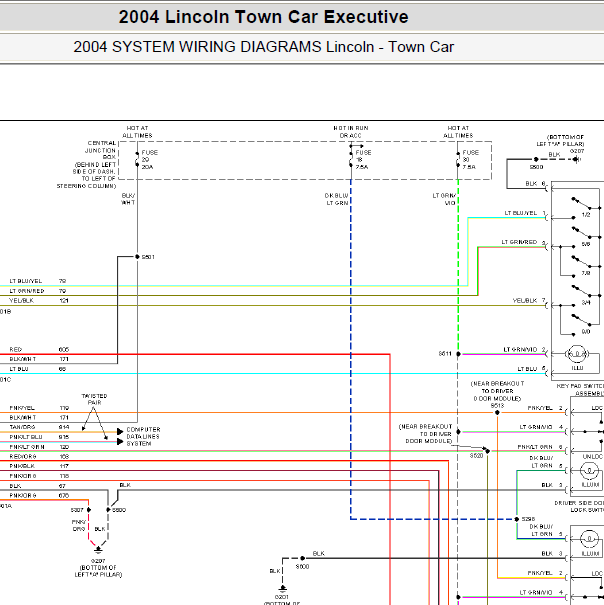
Task: Click the Fuse 30 7.5A symbol
Action: point(458,159)
